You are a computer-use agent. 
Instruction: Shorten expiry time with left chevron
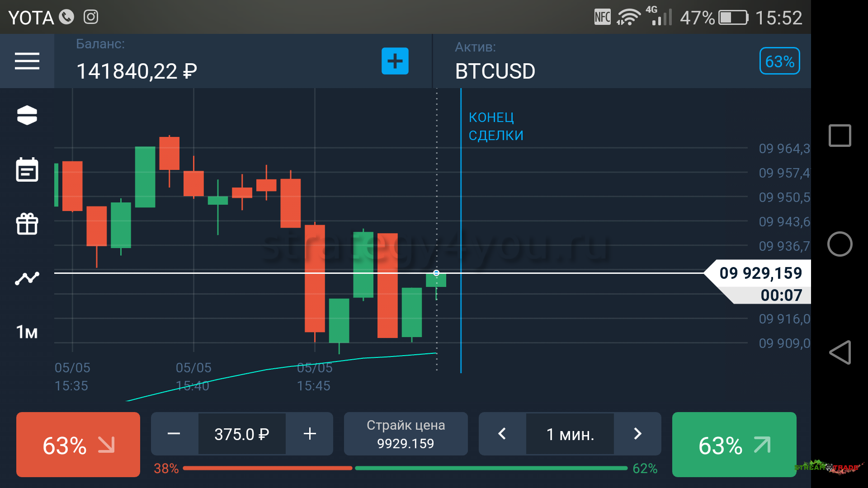(x=502, y=434)
